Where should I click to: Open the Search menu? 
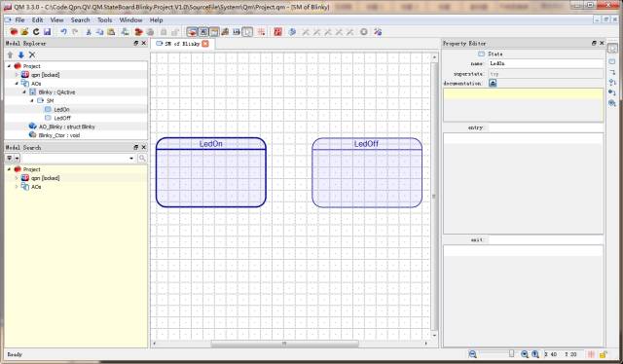pos(80,19)
